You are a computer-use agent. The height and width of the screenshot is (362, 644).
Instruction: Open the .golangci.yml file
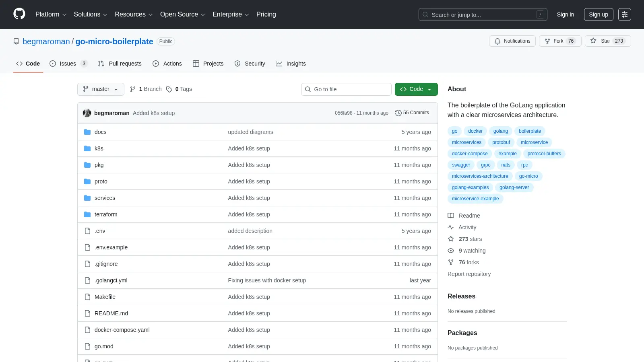111,280
